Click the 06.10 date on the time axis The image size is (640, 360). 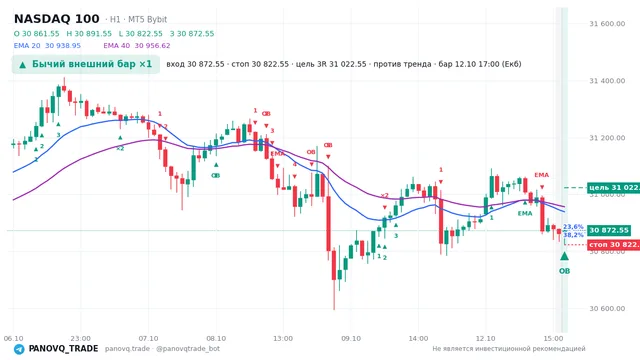[13, 338]
